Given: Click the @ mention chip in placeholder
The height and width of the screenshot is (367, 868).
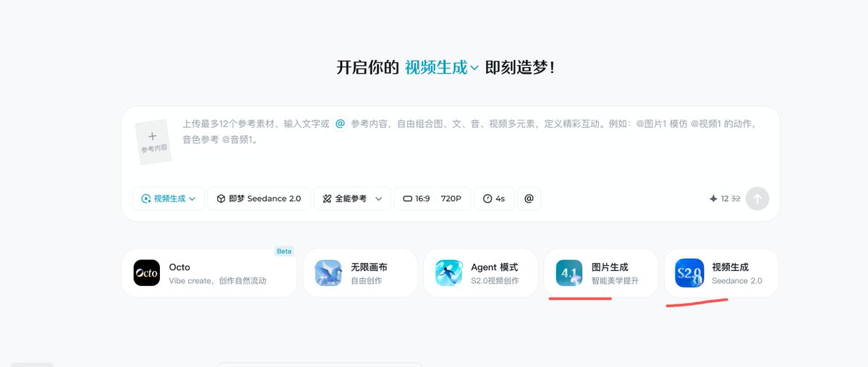Looking at the screenshot, I should coord(340,124).
